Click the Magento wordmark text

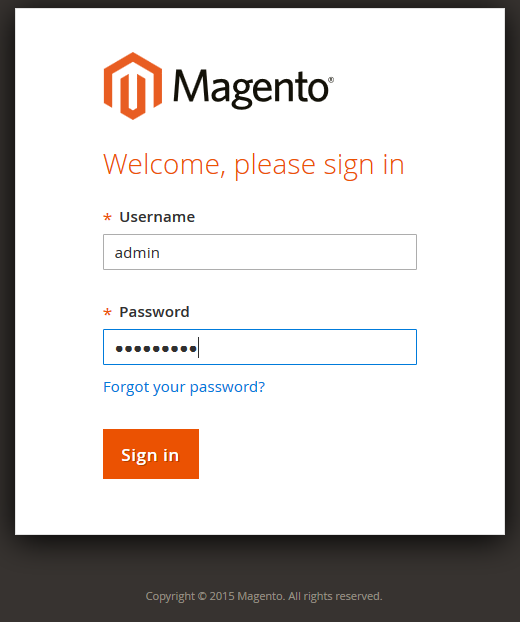point(251,89)
